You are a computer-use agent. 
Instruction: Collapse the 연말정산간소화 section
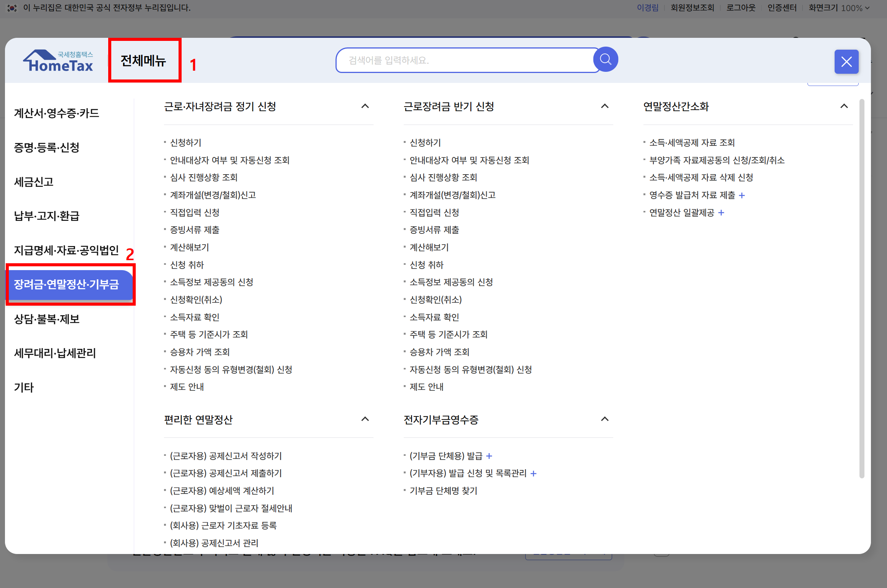(844, 106)
